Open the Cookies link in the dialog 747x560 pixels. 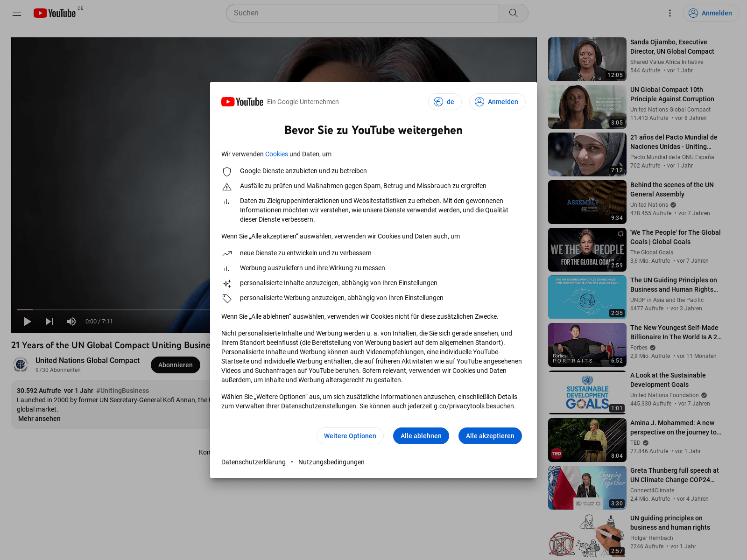276,154
